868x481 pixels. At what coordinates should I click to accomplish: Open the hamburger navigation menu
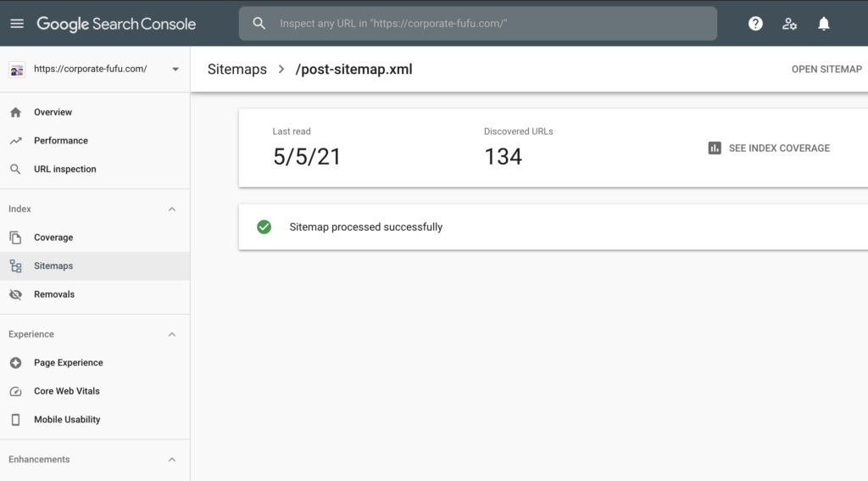pos(17,23)
